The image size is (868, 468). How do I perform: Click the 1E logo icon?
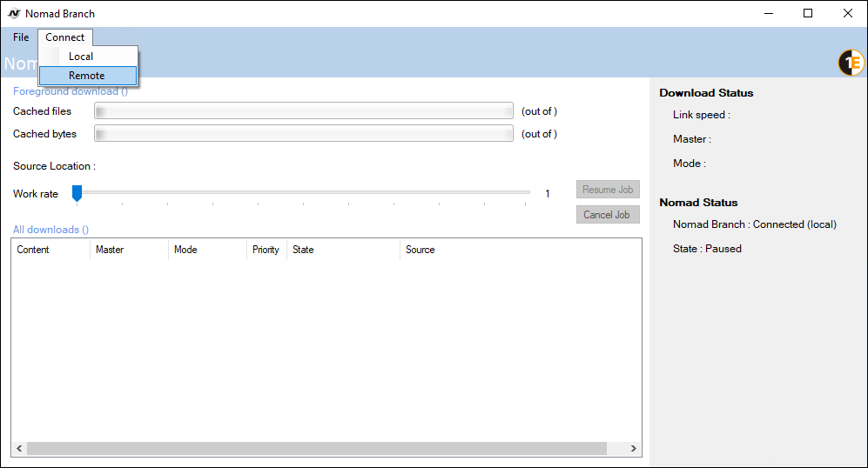point(851,63)
